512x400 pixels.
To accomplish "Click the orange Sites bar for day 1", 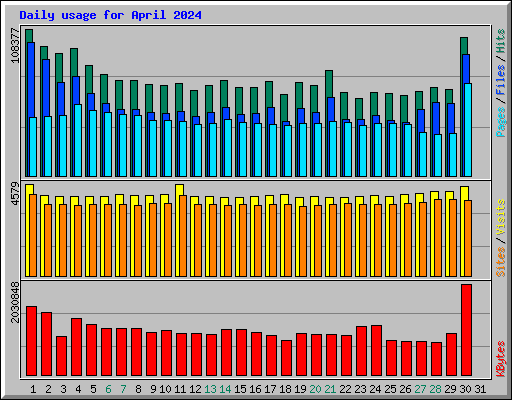I will pos(33,235).
